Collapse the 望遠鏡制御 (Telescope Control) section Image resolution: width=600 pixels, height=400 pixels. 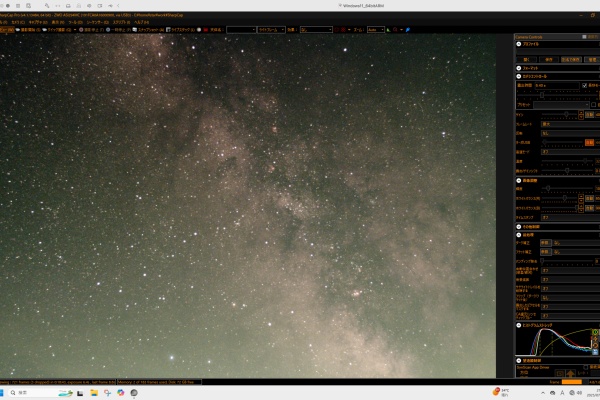(518, 360)
